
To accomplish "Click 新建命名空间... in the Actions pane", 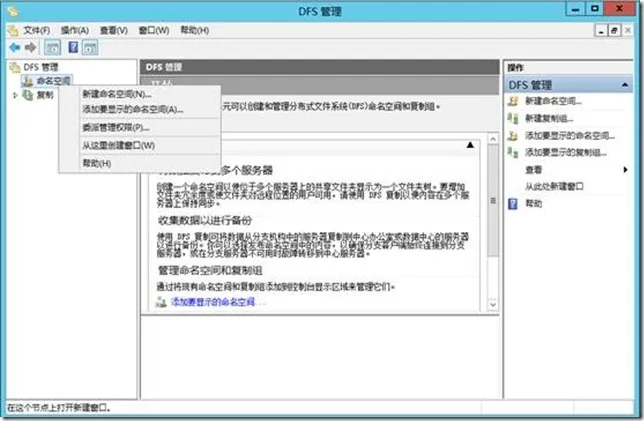I will click(553, 101).
